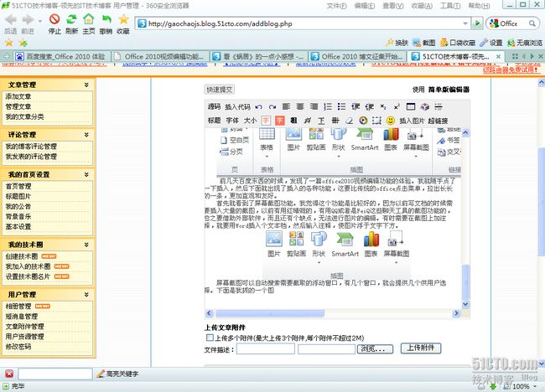The image size is (545, 392).
Task: Click the 上传附件 upload button
Action: (x=421, y=348)
